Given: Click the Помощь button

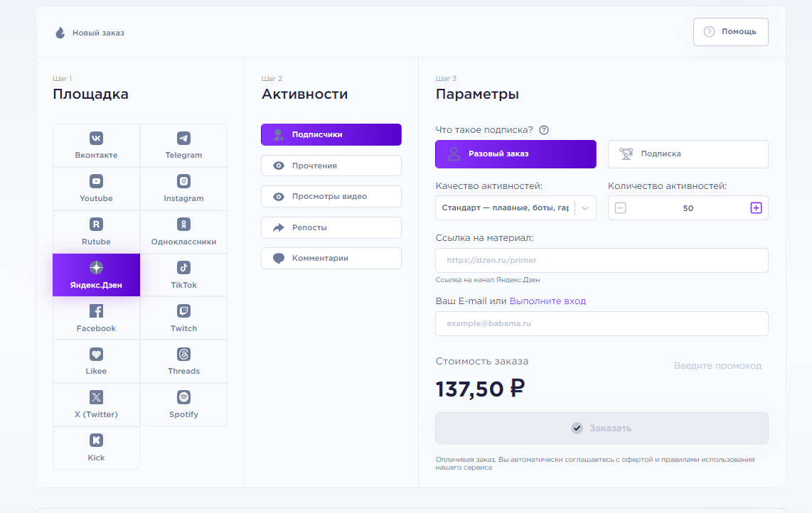Looking at the screenshot, I should click(x=731, y=31).
